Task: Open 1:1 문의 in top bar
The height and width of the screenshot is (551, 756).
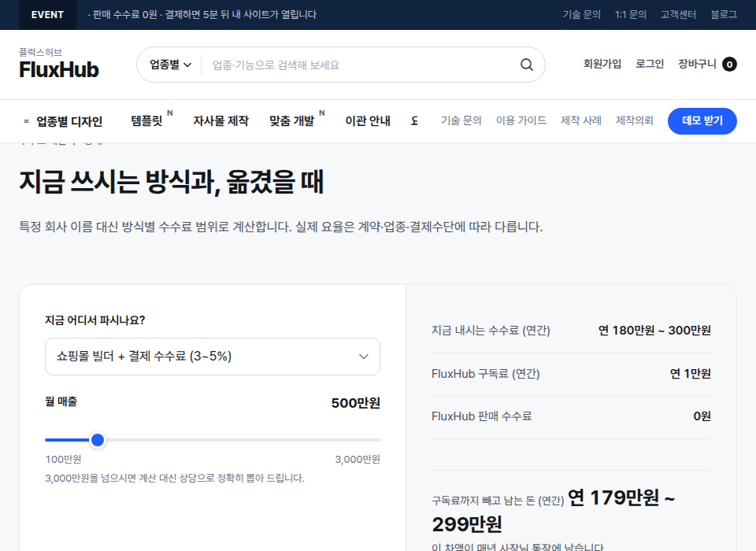Action: point(630,14)
